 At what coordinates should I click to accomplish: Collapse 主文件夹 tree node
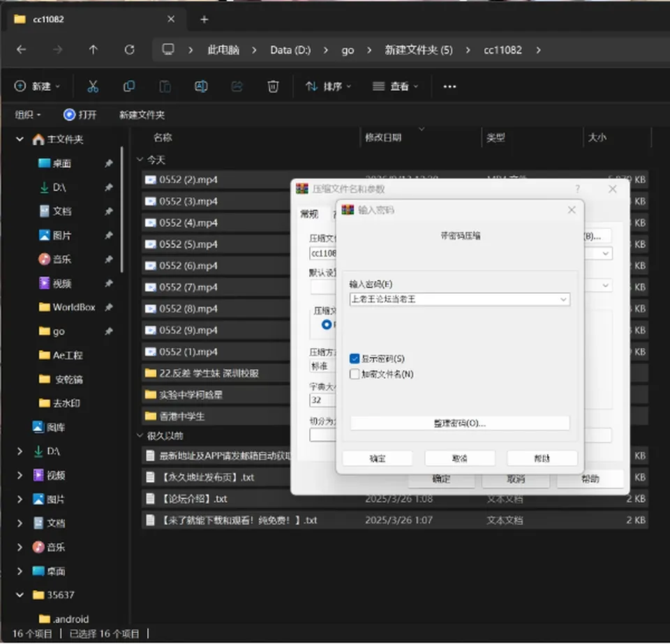click(x=20, y=139)
